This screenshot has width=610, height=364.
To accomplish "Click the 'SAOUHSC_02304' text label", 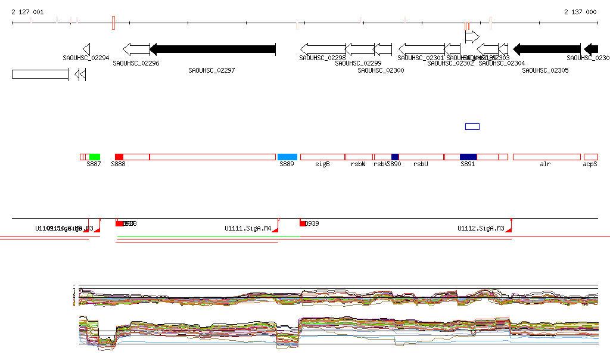I will click(x=502, y=63).
